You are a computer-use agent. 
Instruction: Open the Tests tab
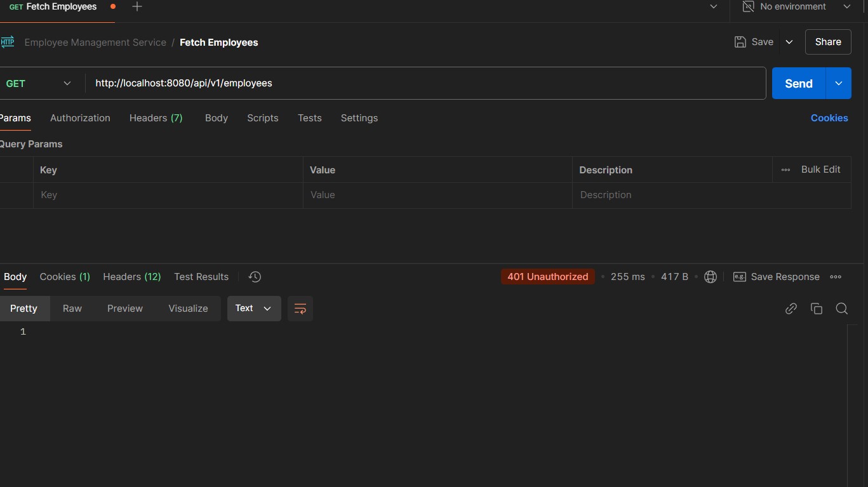[x=310, y=118]
